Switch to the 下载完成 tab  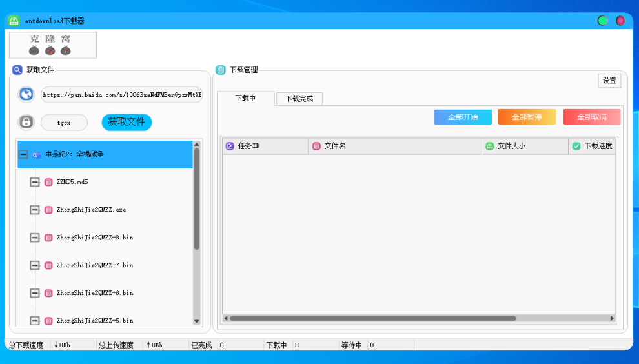point(299,99)
